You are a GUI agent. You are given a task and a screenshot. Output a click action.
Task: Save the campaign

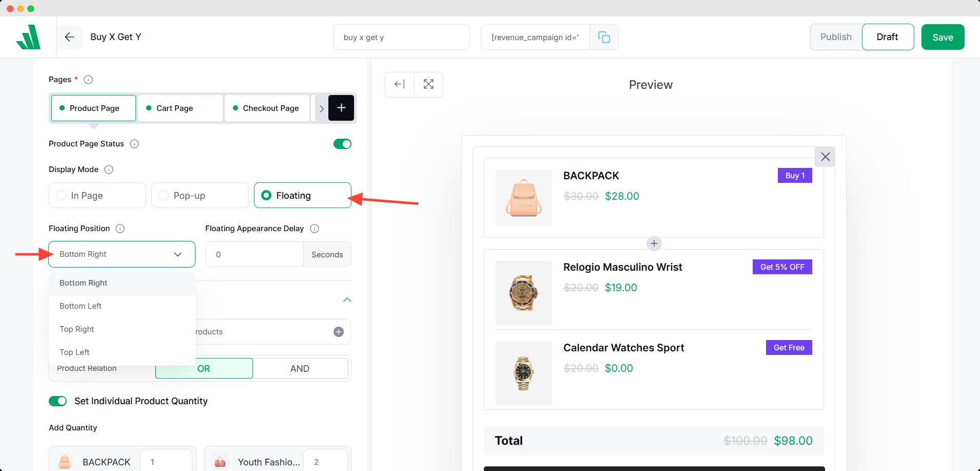943,37
